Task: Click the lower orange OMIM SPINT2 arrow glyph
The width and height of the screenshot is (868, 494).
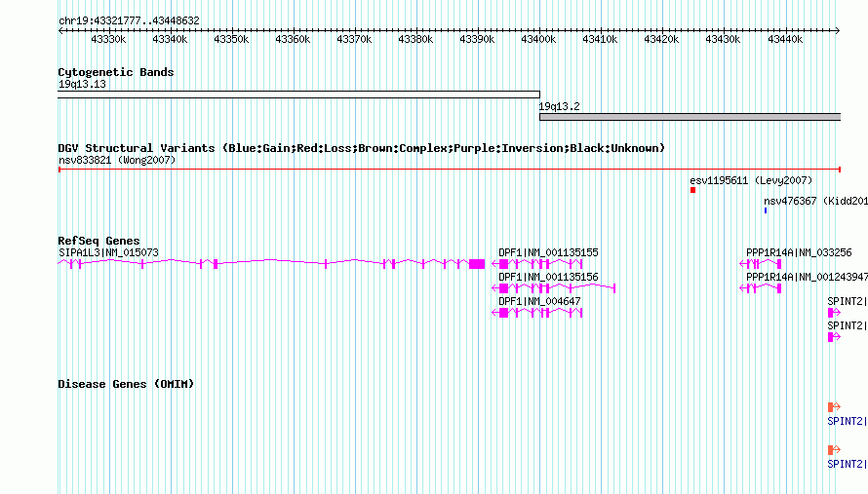Action: (x=834, y=450)
